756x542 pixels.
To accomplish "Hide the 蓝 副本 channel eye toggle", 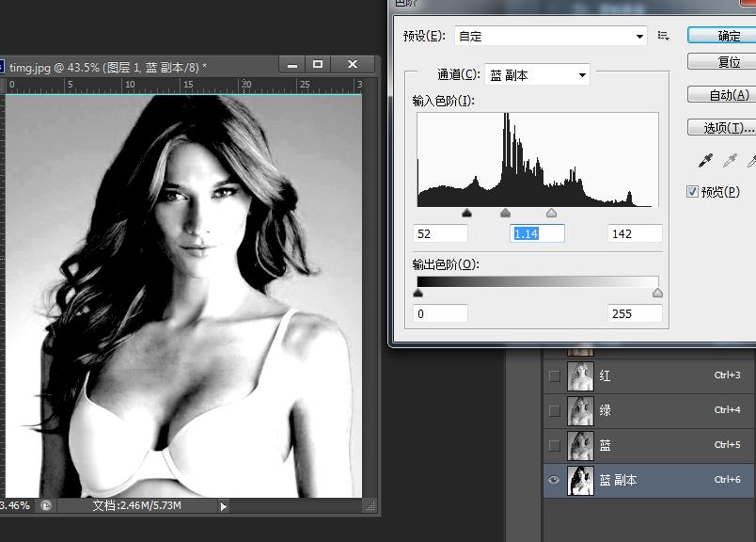I will point(553,480).
